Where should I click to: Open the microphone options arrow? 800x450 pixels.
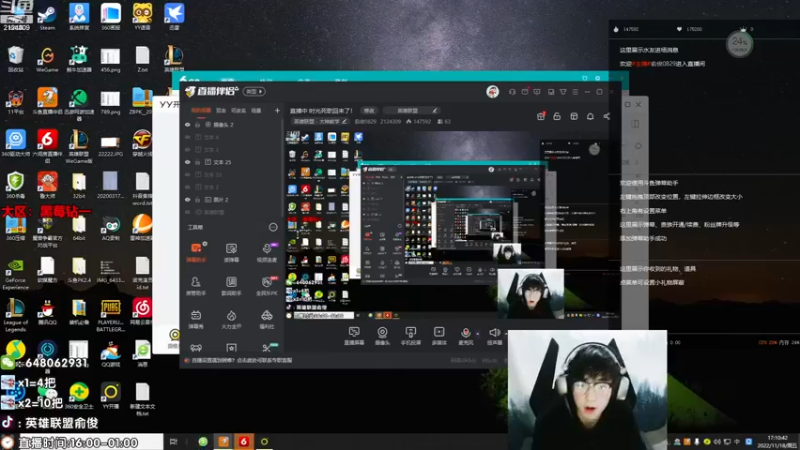tap(478, 334)
